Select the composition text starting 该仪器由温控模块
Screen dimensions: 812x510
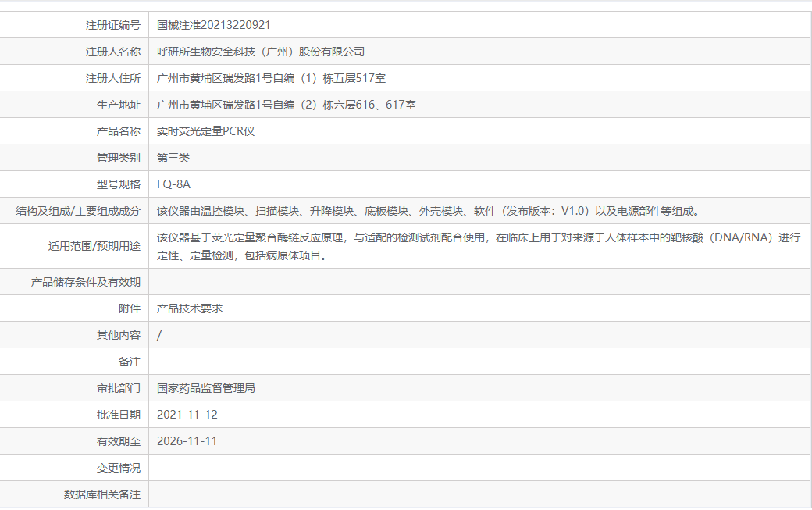(429, 211)
